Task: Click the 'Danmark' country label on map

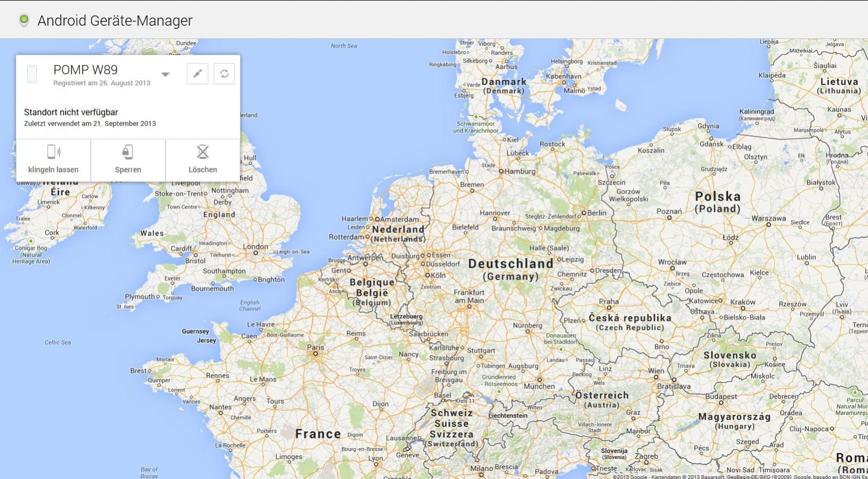Action: pyautogui.click(x=504, y=82)
